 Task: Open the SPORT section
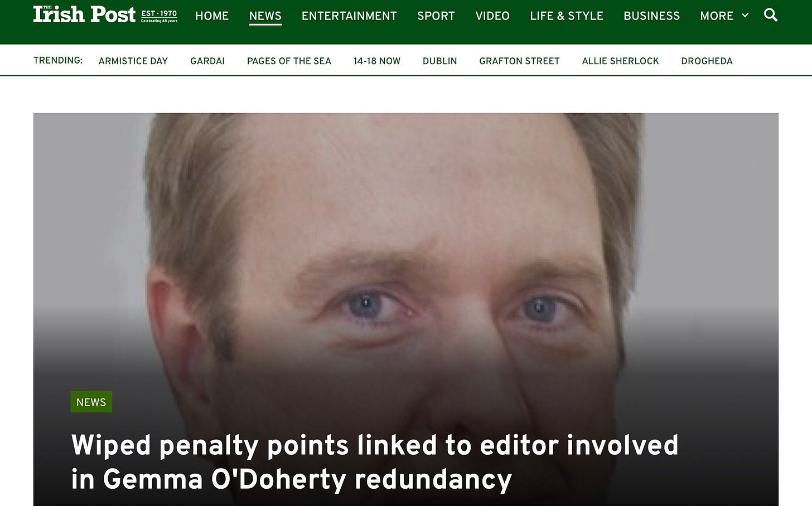point(436,16)
